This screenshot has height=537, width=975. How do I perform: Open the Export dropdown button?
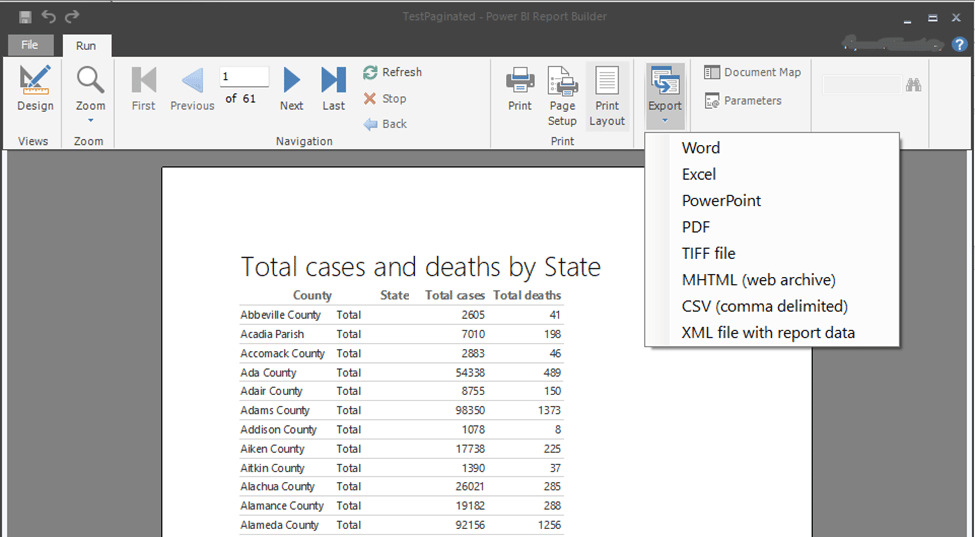[665, 94]
